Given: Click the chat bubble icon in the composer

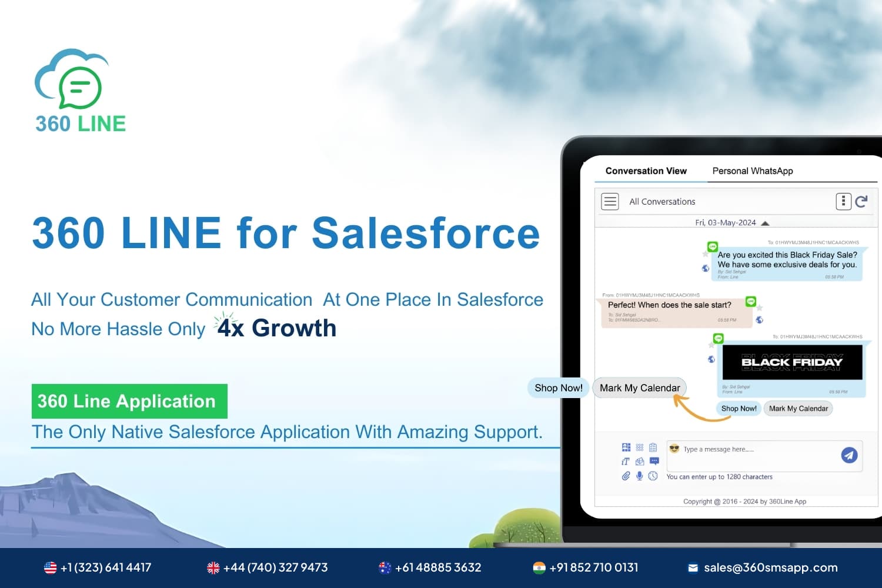Looking at the screenshot, I should coord(654,462).
